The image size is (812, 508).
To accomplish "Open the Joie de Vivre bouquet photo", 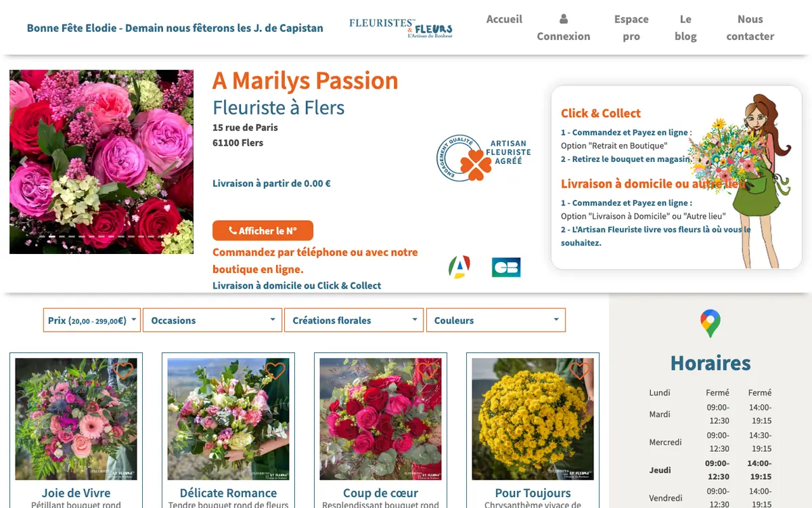I will (76, 419).
